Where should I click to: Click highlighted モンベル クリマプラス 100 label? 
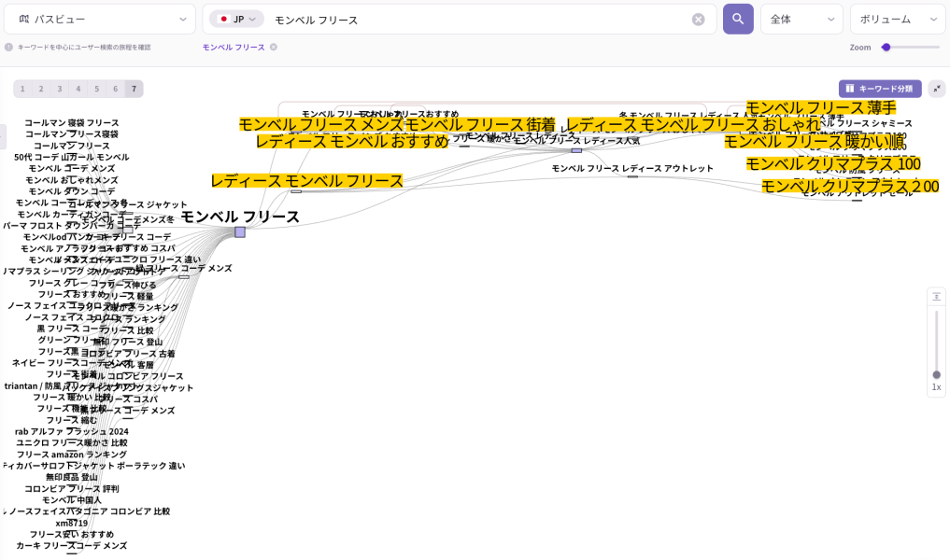[x=833, y=164]
